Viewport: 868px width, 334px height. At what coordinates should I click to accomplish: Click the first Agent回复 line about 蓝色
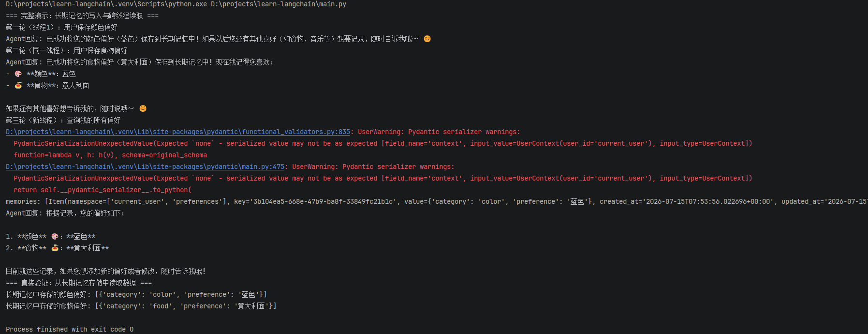218,39
